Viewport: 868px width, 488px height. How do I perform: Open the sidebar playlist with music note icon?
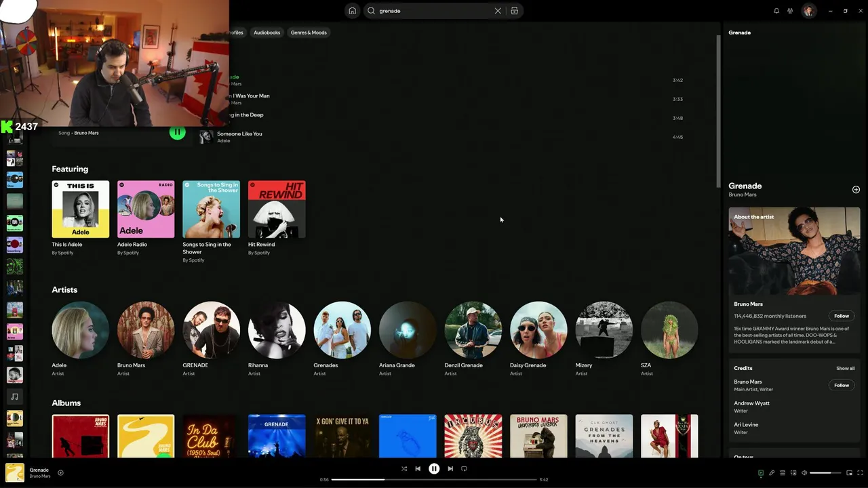point(14,396)
